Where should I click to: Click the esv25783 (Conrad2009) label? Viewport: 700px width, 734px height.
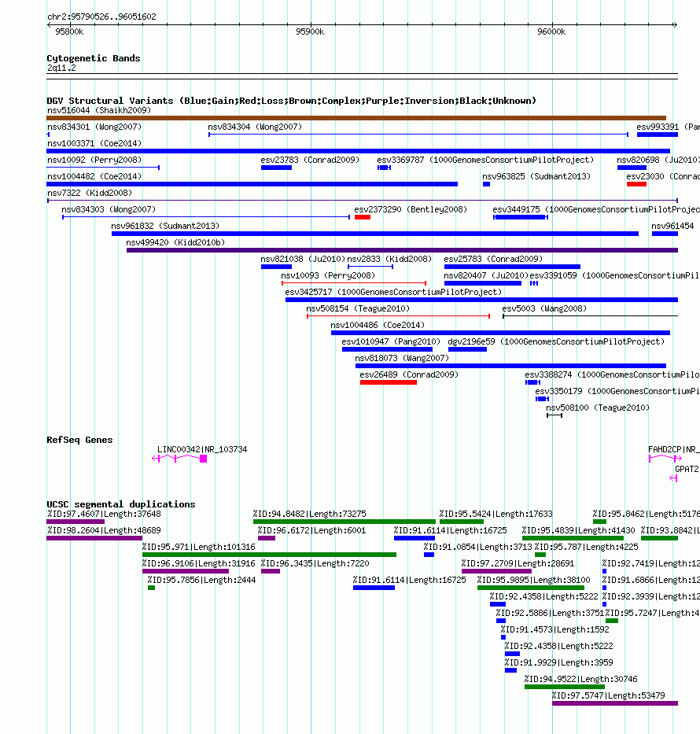pos(493,259)
